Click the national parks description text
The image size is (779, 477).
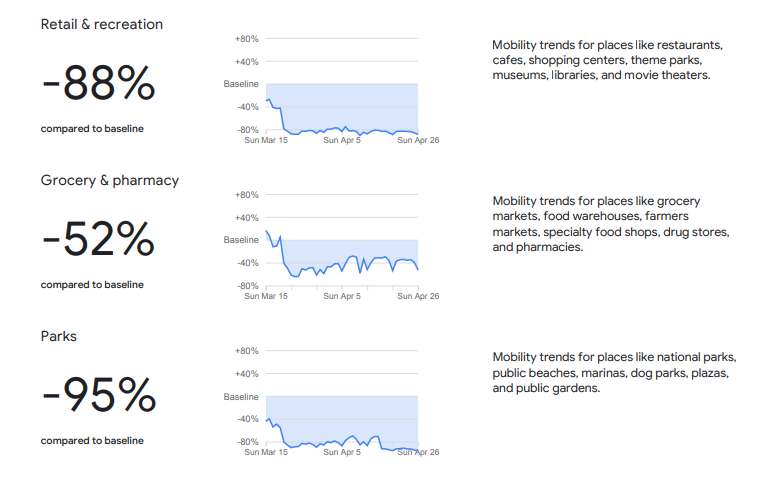(614, 373)
